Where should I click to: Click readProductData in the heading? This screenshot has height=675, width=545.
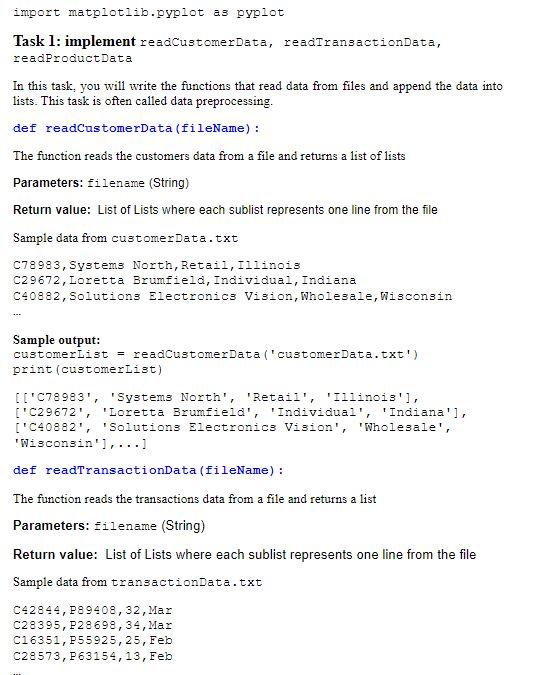tap(72, 59)
